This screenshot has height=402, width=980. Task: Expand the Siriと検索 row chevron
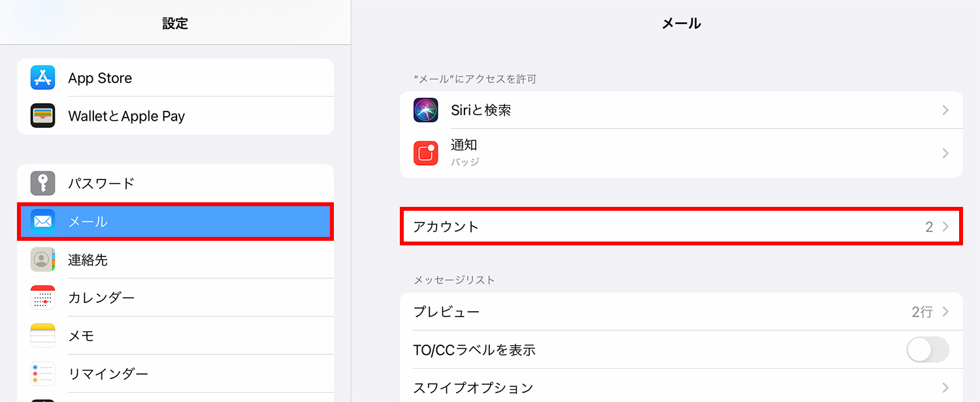(945, 110)
